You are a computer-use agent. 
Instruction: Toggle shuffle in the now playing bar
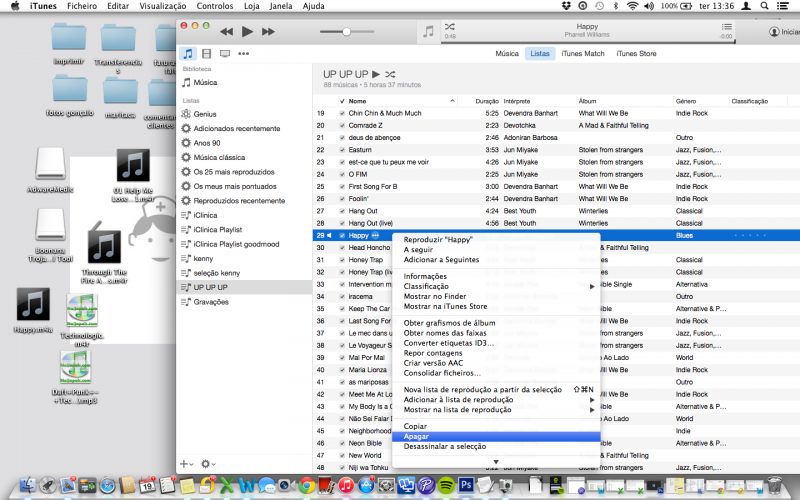click(449, 27)
